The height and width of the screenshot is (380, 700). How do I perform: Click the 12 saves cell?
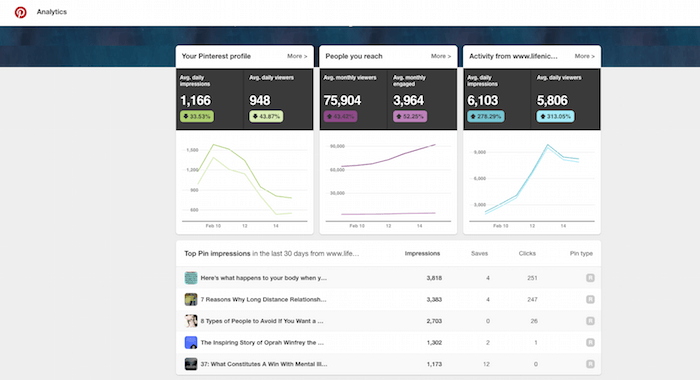pyautogui.click(x=486, y=364)
